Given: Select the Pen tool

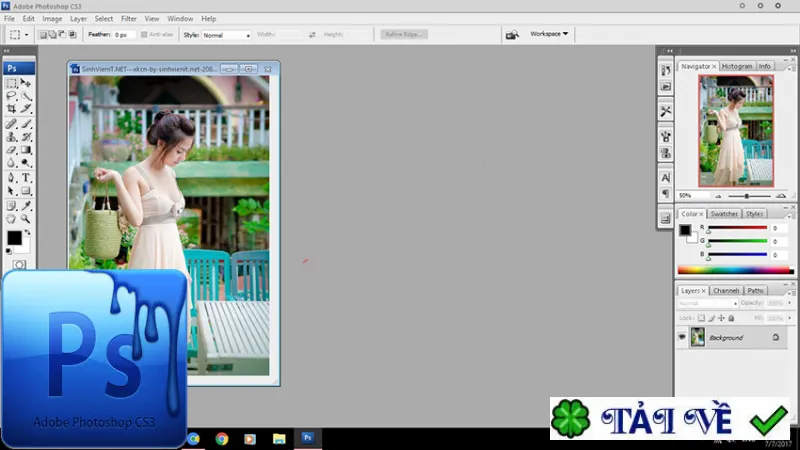Looking at the screenshot, I should (12, 178).
